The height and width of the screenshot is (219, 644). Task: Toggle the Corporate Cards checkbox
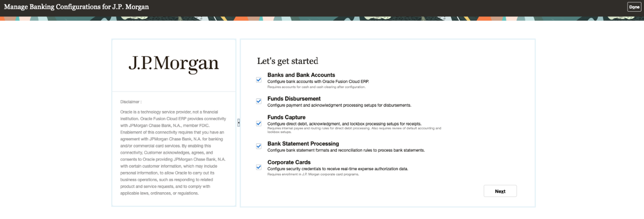tap(259, 167)
